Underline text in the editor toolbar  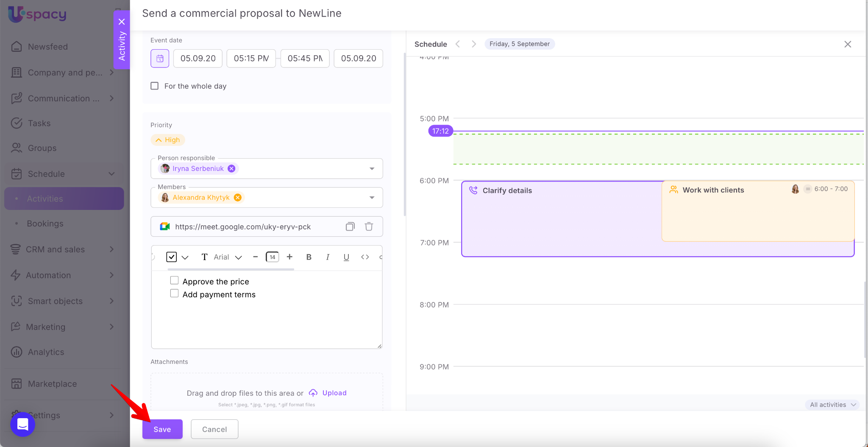(346, 257)
